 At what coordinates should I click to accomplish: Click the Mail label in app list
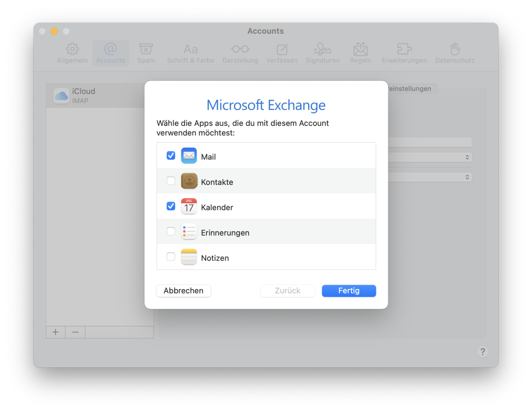click(208, 157)
